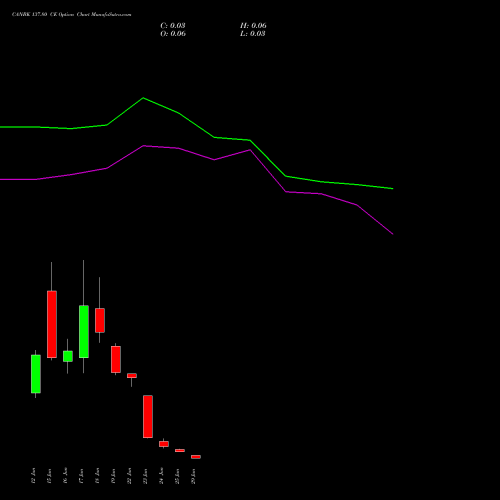Viewport: 500px width, 500px height.
Task: Select the large red candle above 23 Jan
Action: click(148, 416)
